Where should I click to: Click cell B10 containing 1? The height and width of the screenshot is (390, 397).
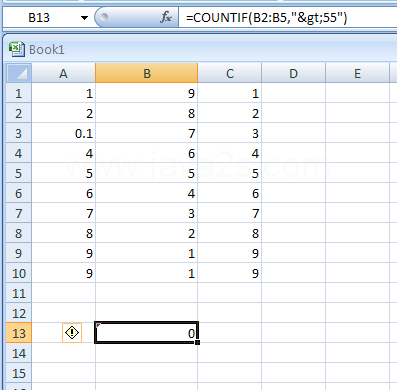click(x=147, y=273)
